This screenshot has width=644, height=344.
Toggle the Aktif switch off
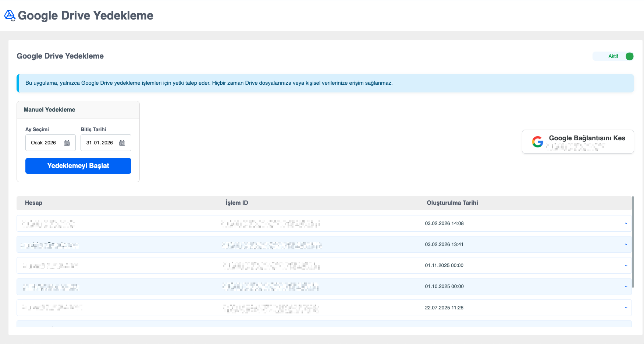(629, 56)
